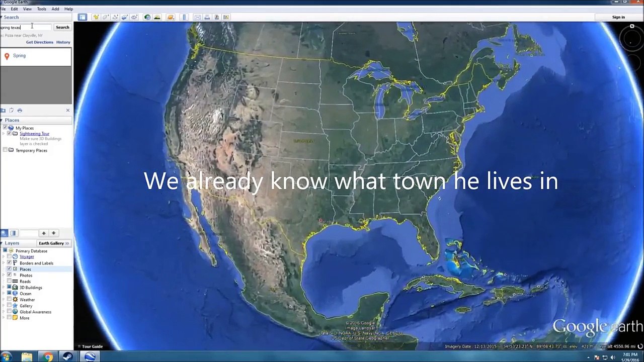This screenshot has width=644, height=362.
Task: Click the Get Directions link
Action: (39, 42)
